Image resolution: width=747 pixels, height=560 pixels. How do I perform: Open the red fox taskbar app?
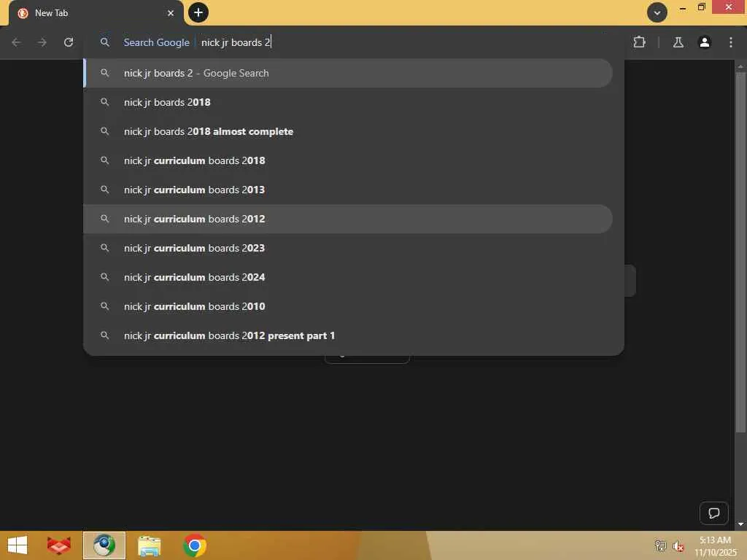58,545
